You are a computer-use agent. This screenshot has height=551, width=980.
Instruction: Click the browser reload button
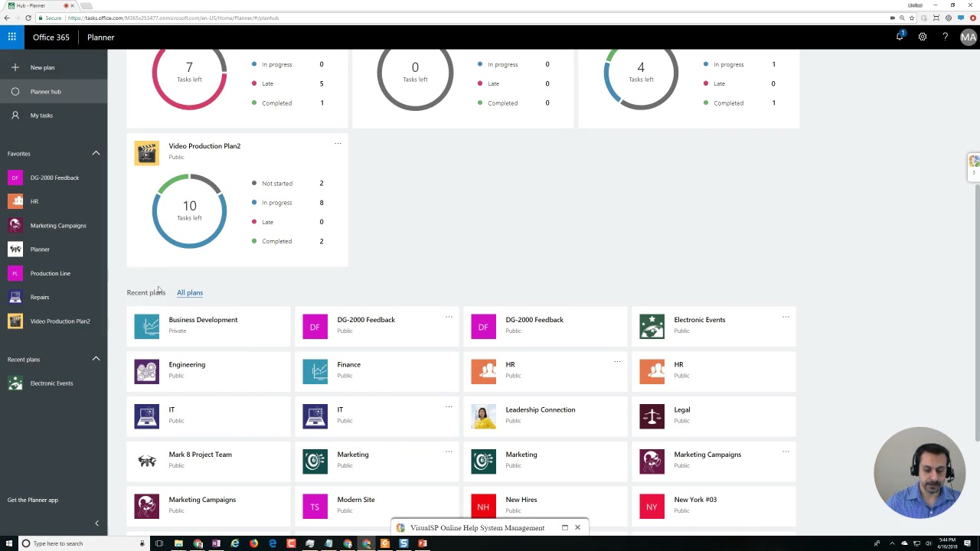click(28, 18)
